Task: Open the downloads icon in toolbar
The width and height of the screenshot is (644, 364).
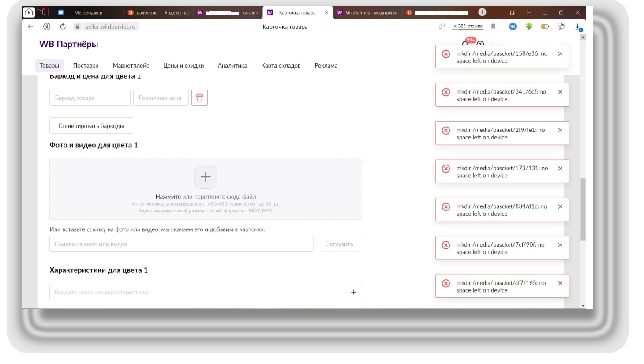Action: point(578,27)
